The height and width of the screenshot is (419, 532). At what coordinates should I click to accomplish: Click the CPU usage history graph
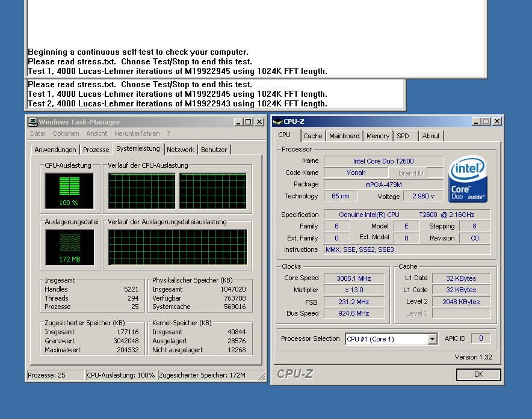(177, 191)
